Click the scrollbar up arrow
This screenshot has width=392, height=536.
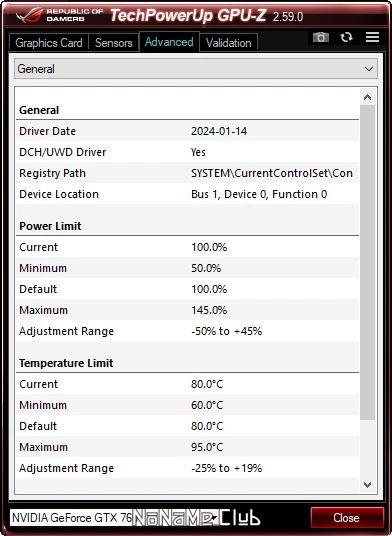[x=368, y=98]
